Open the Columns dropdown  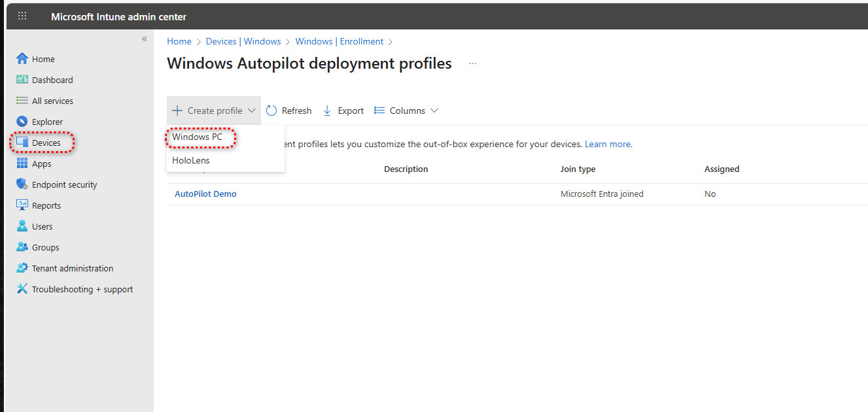(x=406, y=111)
